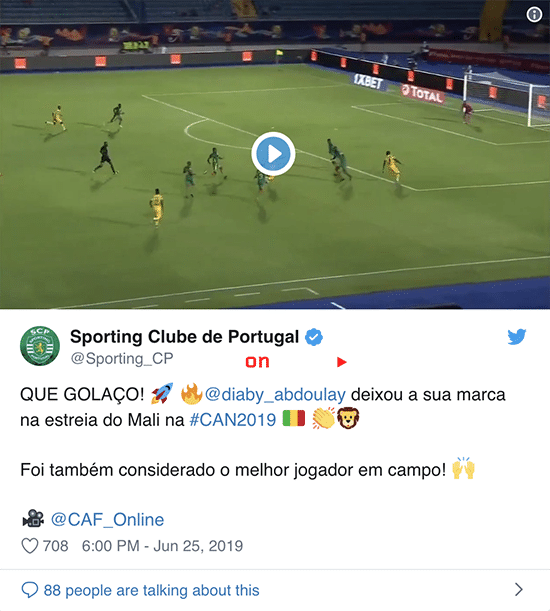Expand conversation with right chevron arrow
Screen dimensions: 550x611
[x=518, y=590]
